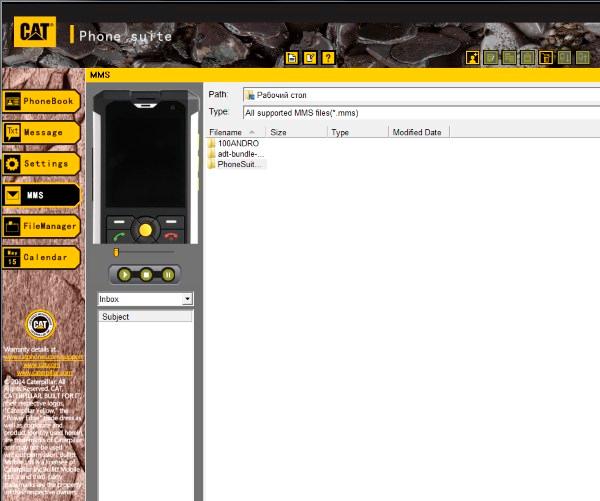Click the CAT logo in header
The image size is (600, 501).
click(x=35, y=32)
